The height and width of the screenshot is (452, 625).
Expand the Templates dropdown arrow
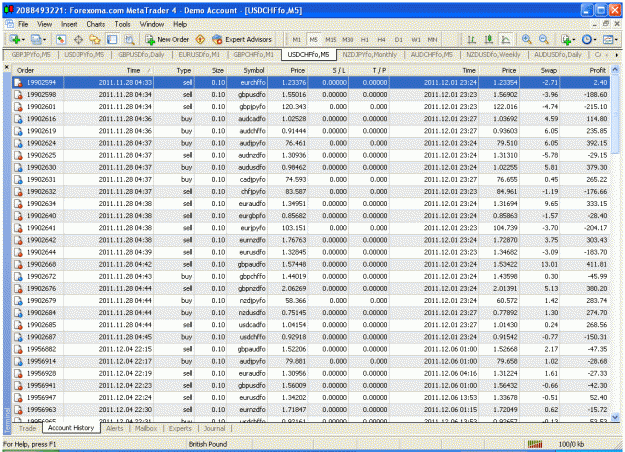[x=616, y=40]
